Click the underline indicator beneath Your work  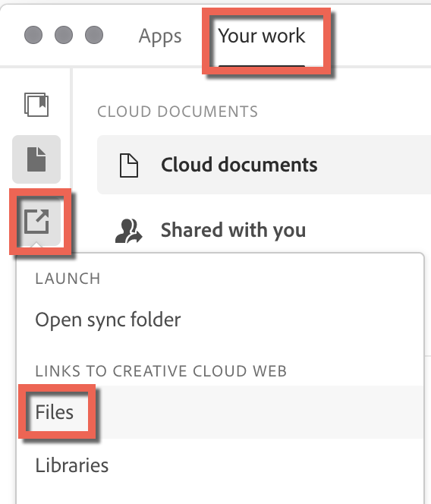262,65
